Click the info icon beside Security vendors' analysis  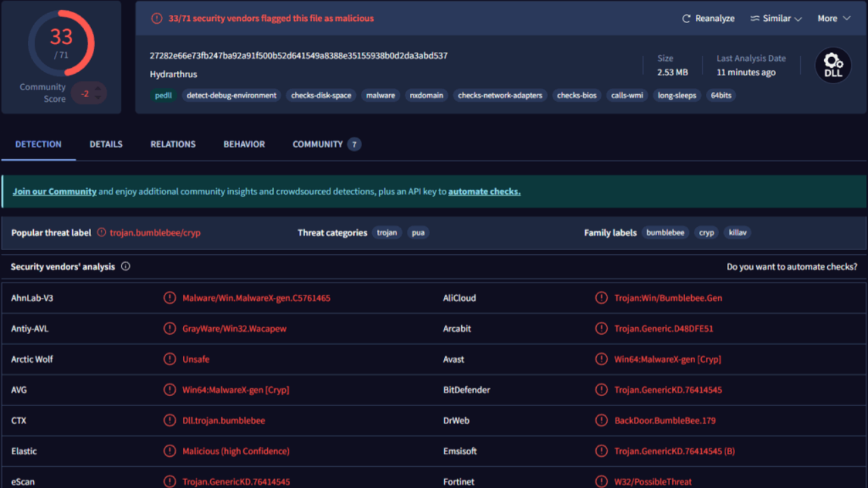(x=125, y=266)
